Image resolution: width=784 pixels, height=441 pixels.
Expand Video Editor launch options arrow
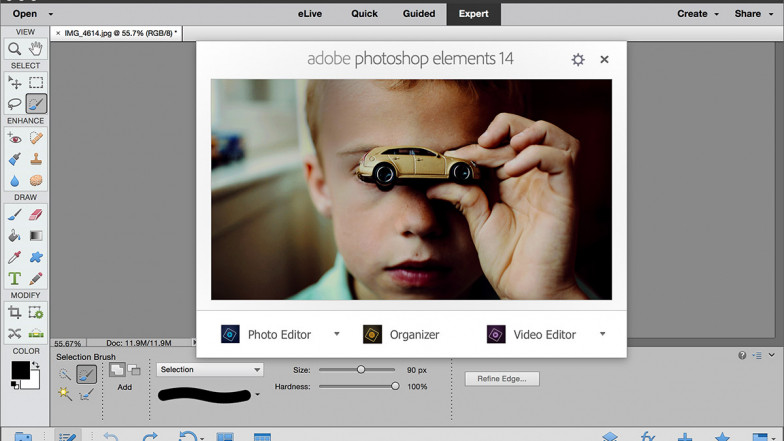tap(602, 334)
